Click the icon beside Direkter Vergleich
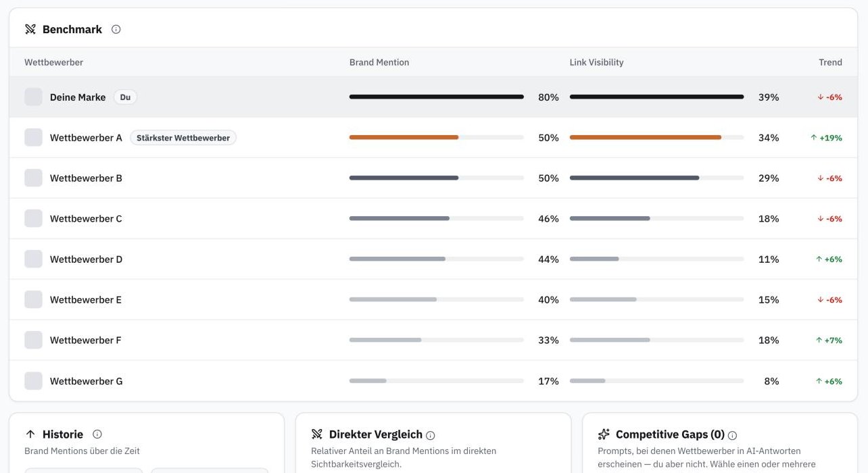The width and height of the screenshot is (868, 473). point(317,434)
